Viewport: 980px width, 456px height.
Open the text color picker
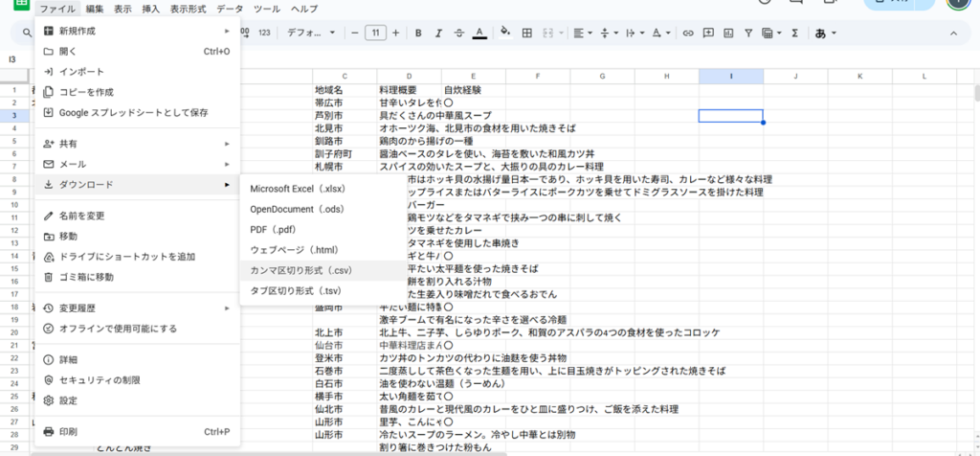tap(479, 34)
